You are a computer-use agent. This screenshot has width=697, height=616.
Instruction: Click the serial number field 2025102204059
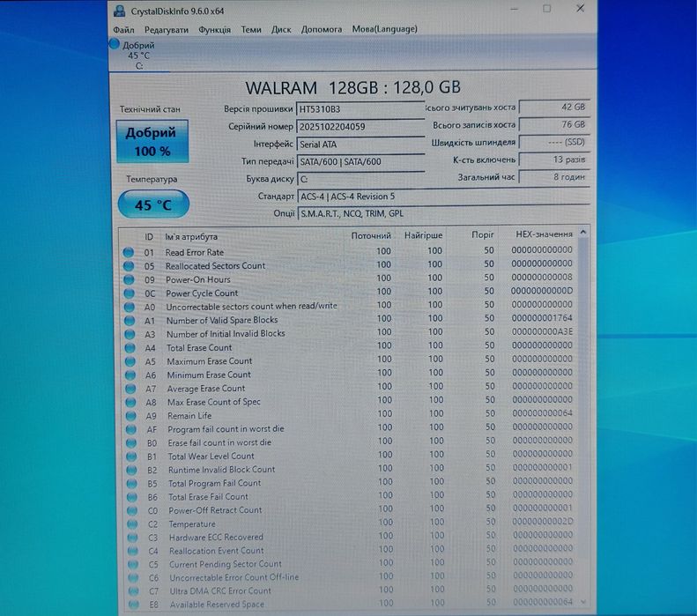pos(360,127)
